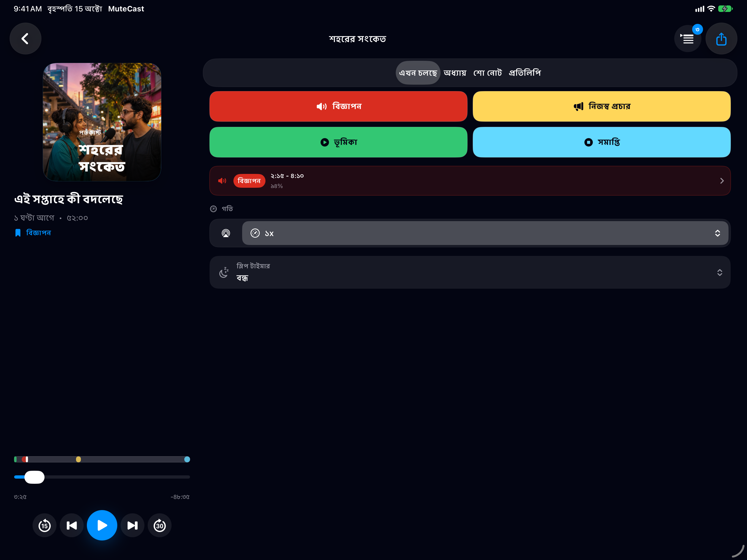Click the blue end marker on timeline
747x560 pixels.
coord(187,459)
